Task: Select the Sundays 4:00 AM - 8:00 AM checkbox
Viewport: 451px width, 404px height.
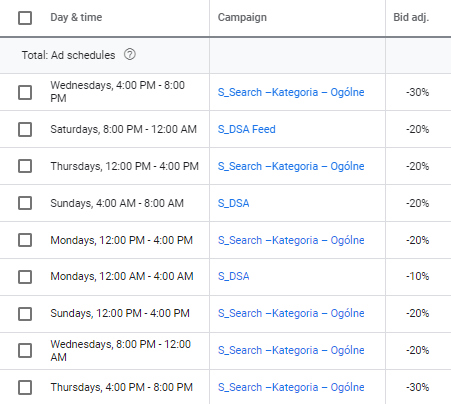Action: click(25, 203)
